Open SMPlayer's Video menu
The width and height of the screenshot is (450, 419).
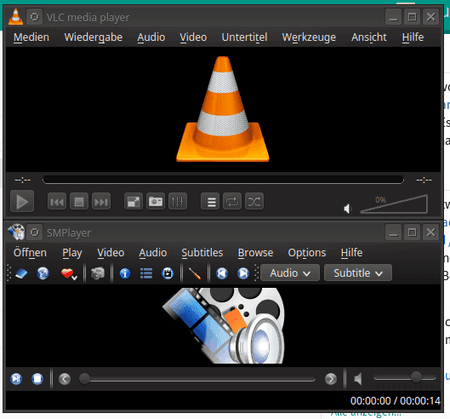coord(111,253)
